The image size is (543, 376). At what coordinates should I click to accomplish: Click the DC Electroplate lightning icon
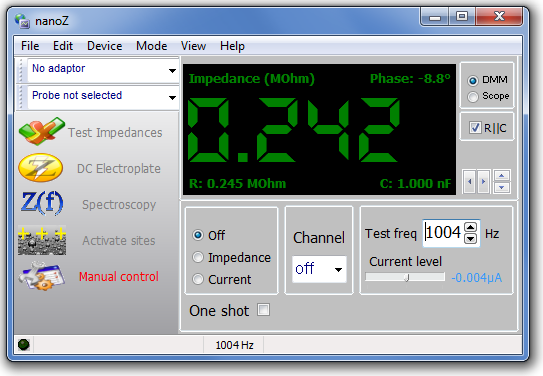click(41, 168)
